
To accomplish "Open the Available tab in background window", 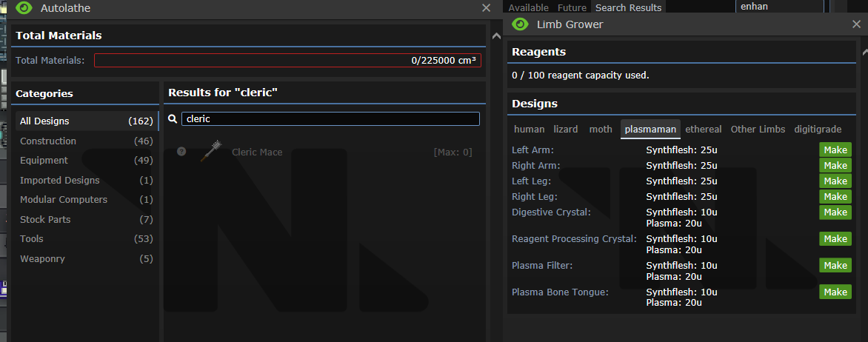I will 528,7.
